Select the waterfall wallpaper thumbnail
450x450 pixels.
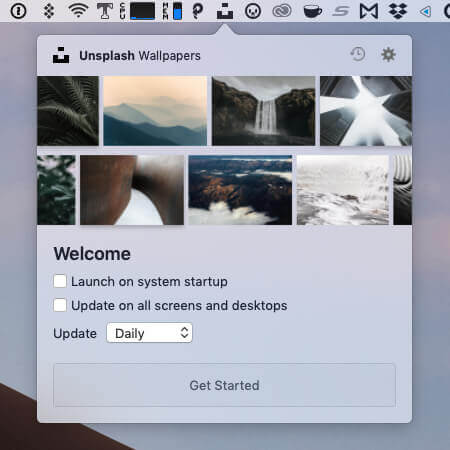(x=263, y=111)
